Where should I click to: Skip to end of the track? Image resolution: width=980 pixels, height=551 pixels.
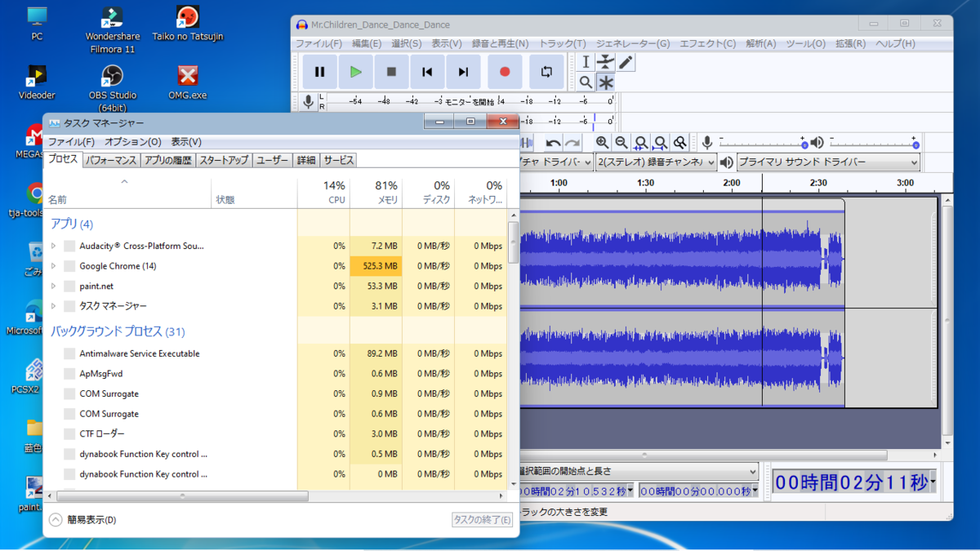pyautogui.click(x=463, y=72)
